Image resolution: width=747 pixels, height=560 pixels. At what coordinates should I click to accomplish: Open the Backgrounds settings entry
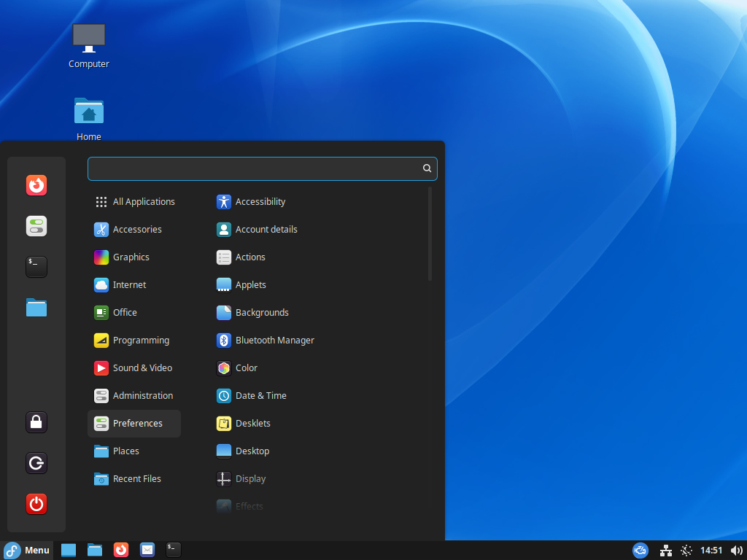click(261, 312)
